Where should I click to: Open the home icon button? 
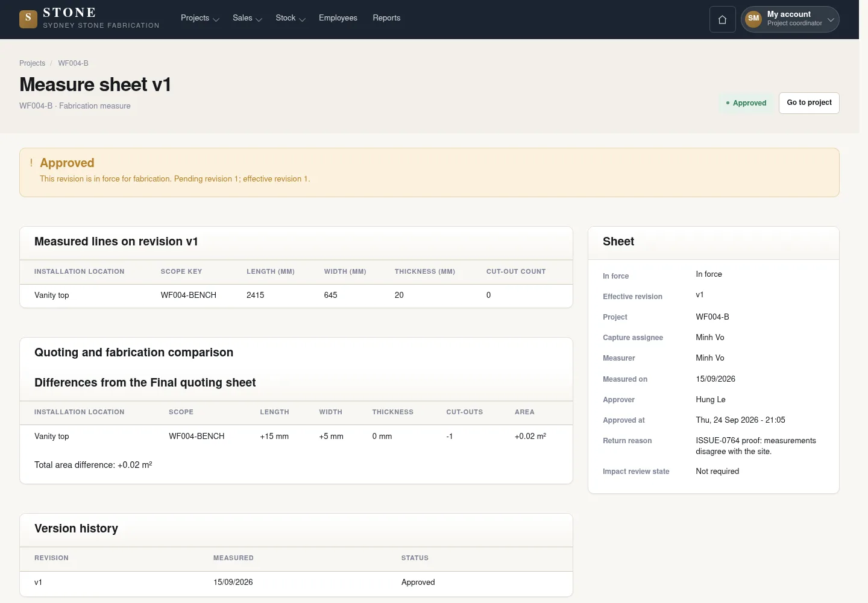(722, 19)
